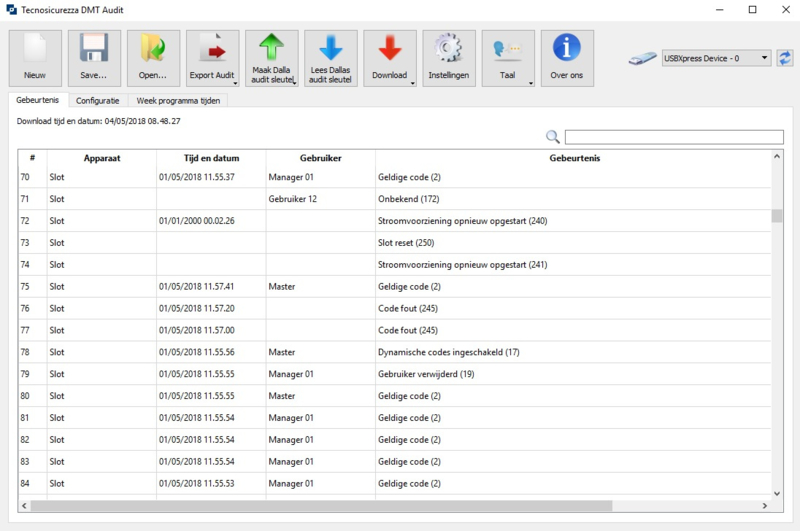Click Manager 01 in row 79
800x531 pixels.
pos(291,374)
